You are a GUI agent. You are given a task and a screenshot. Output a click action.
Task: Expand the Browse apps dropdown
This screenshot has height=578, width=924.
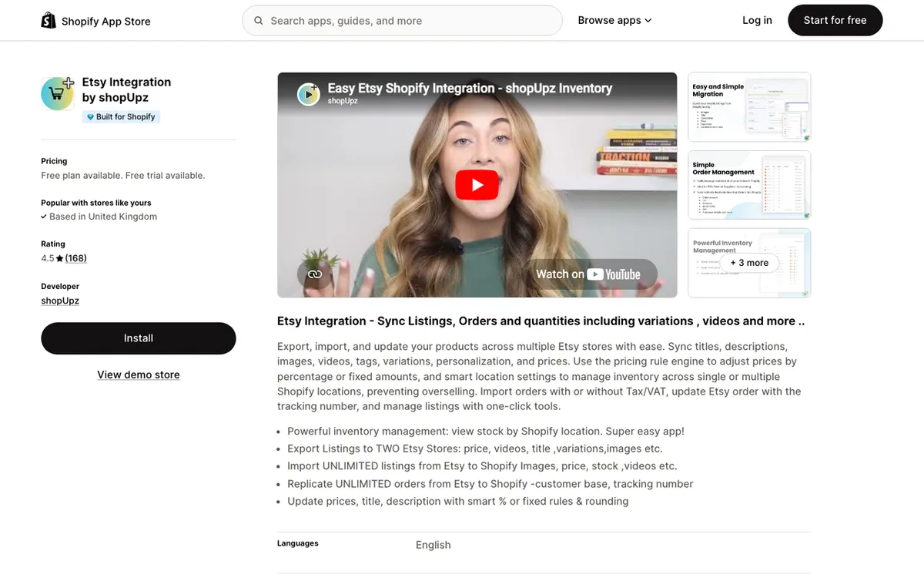coord(614,21)
